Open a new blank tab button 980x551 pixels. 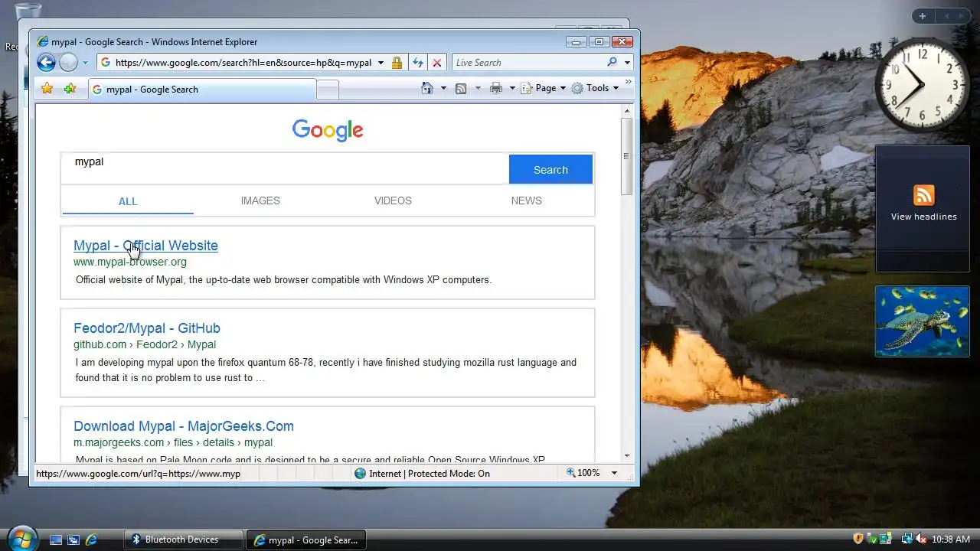pyautogui.click(x=328, y=90)
